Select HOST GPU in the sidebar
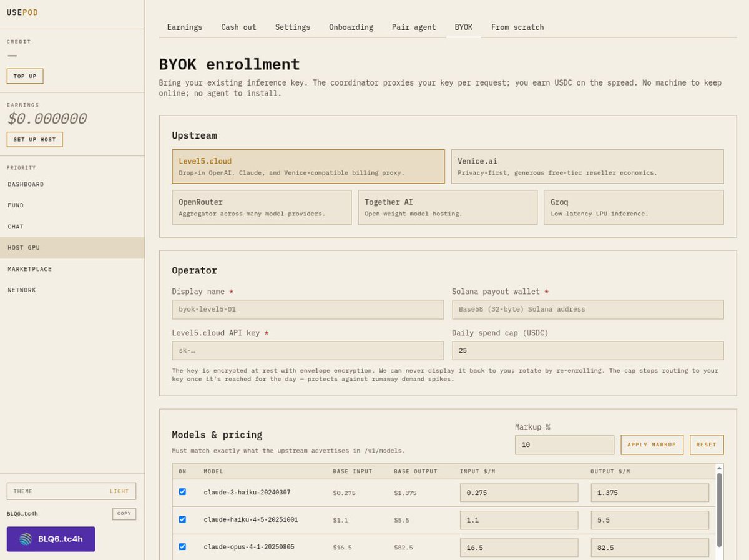This screenshot has width=749, height=560. click(72, 248)
